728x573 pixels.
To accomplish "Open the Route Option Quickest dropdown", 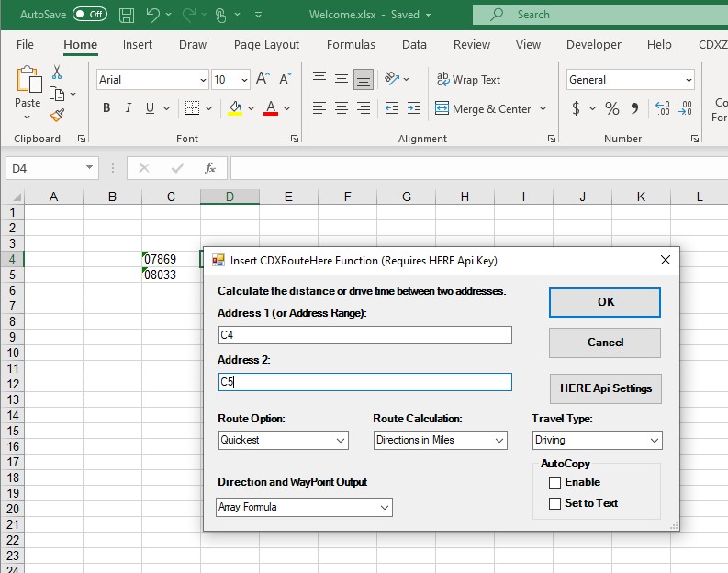I will [x=341, y=440].
